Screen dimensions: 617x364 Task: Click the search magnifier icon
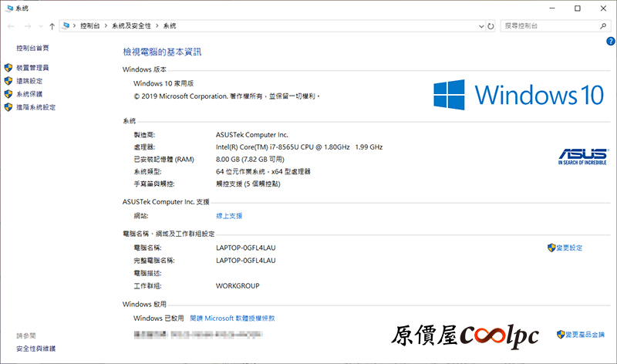(603, 26)
